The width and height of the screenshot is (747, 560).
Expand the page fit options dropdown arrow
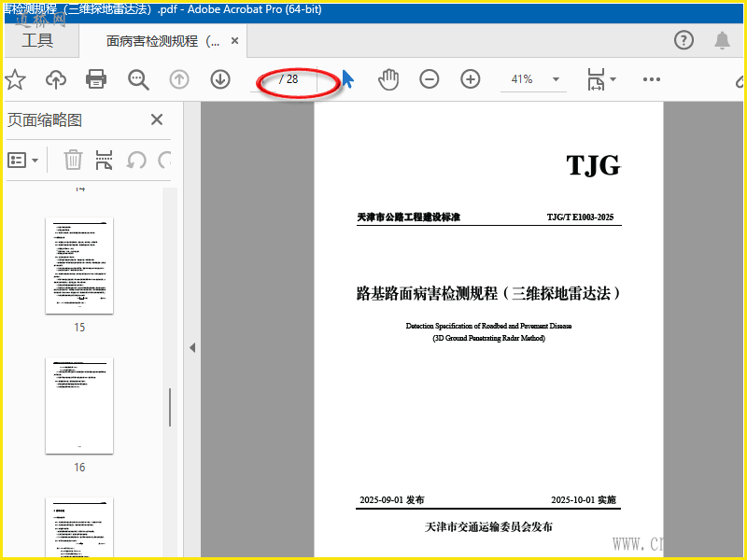pos(613,79)
